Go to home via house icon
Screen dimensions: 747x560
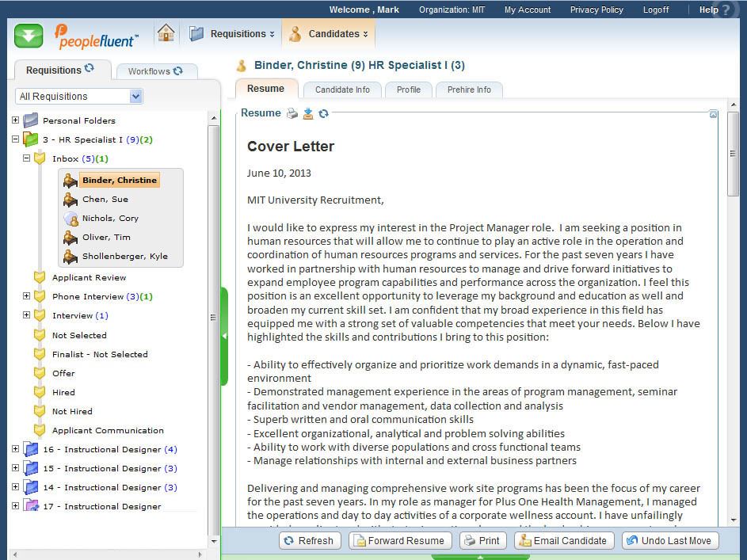pyautogui.click(x=166, y=33)
